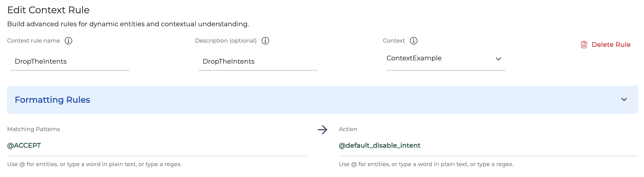
Task: Click the Edit Context Rule heading
Action: [48, 10]
